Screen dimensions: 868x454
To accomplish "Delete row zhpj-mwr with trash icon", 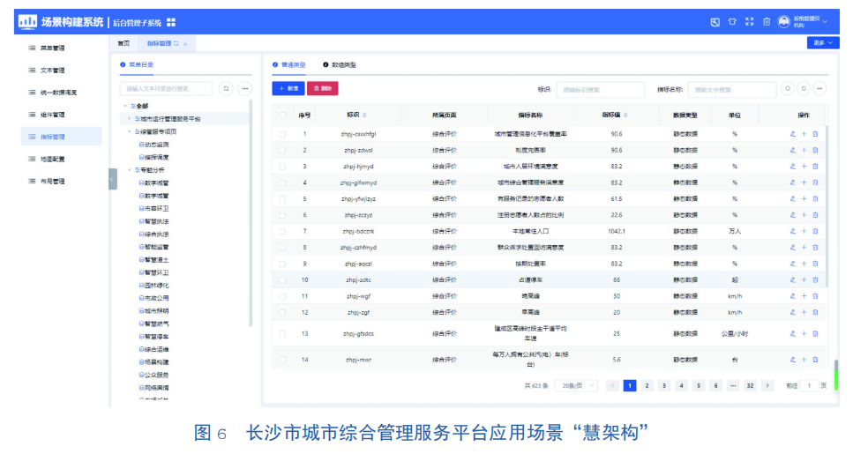I will [815, 360].
